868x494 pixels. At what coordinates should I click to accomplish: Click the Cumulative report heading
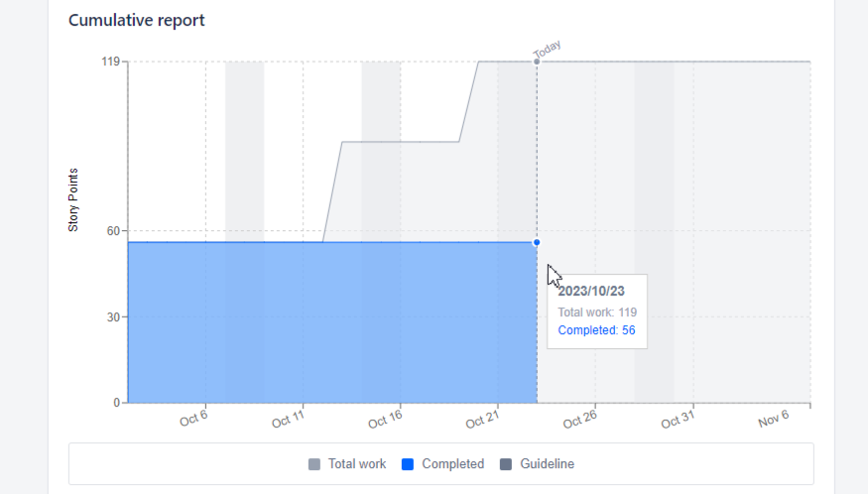tap(137, 20)
